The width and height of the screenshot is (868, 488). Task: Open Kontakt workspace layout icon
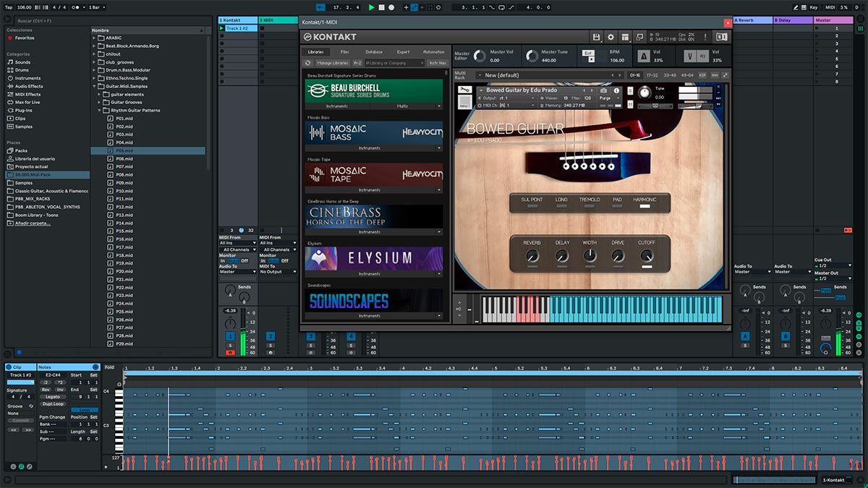pos(625,37)
